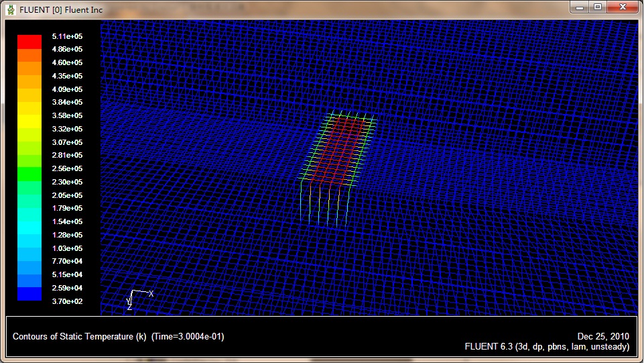Click the FLUENT application icon in title bar
The height and width of the screenshot is (363, 644).
10,9
